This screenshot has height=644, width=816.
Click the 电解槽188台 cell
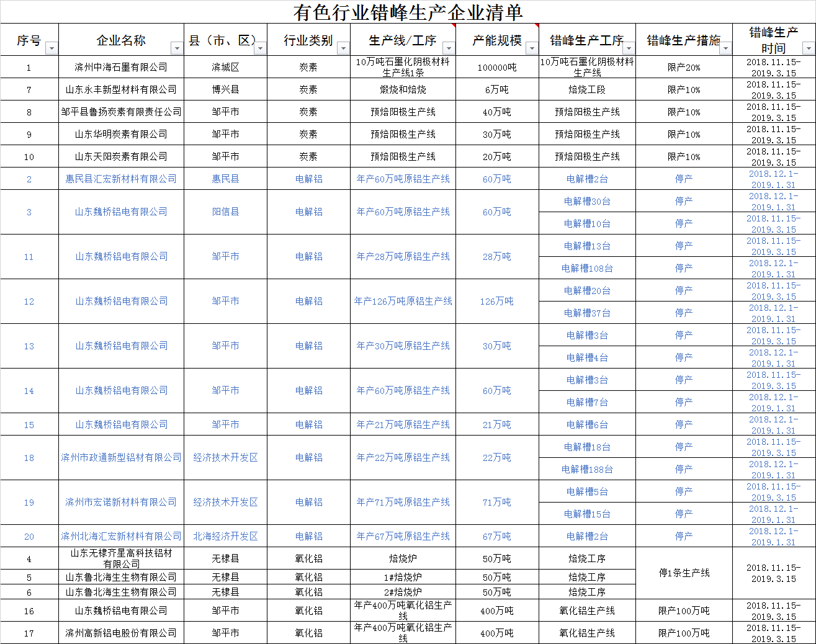(x=587, y=469)
